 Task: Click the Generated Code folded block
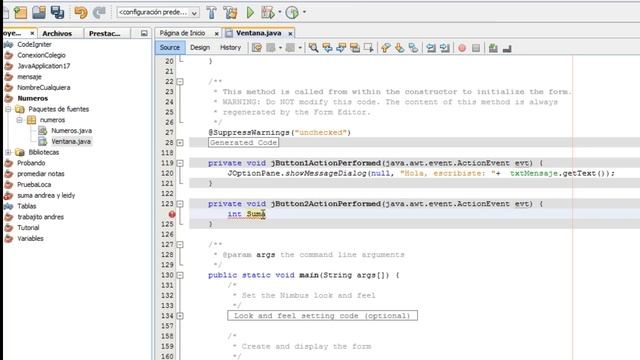[243, 142]
